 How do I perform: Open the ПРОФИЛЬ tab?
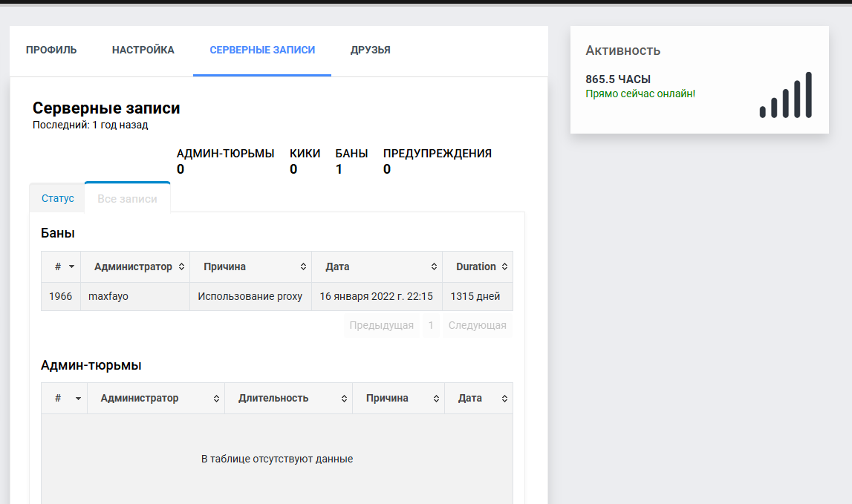tap(51, 50)
